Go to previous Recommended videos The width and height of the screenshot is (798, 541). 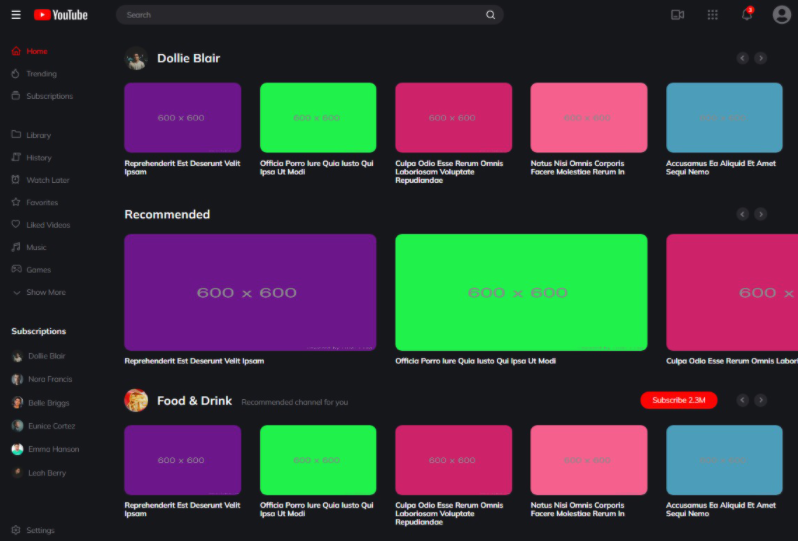742,214
